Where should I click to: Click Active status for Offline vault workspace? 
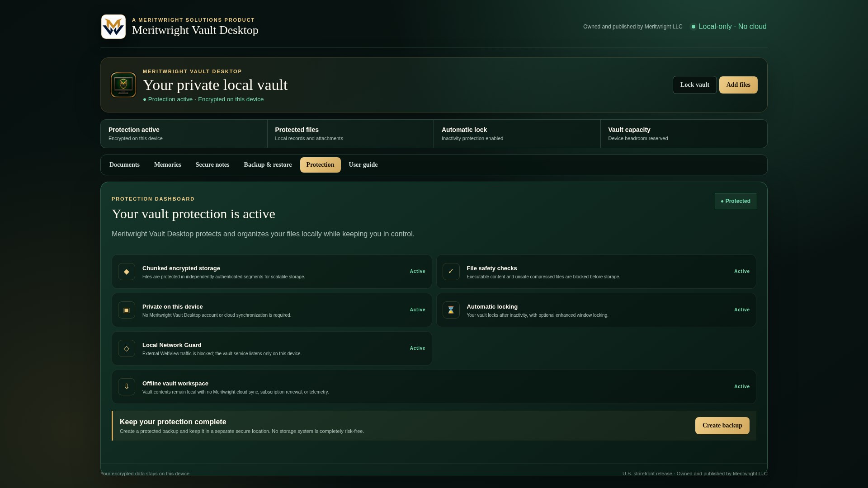[x=742, y=387]
